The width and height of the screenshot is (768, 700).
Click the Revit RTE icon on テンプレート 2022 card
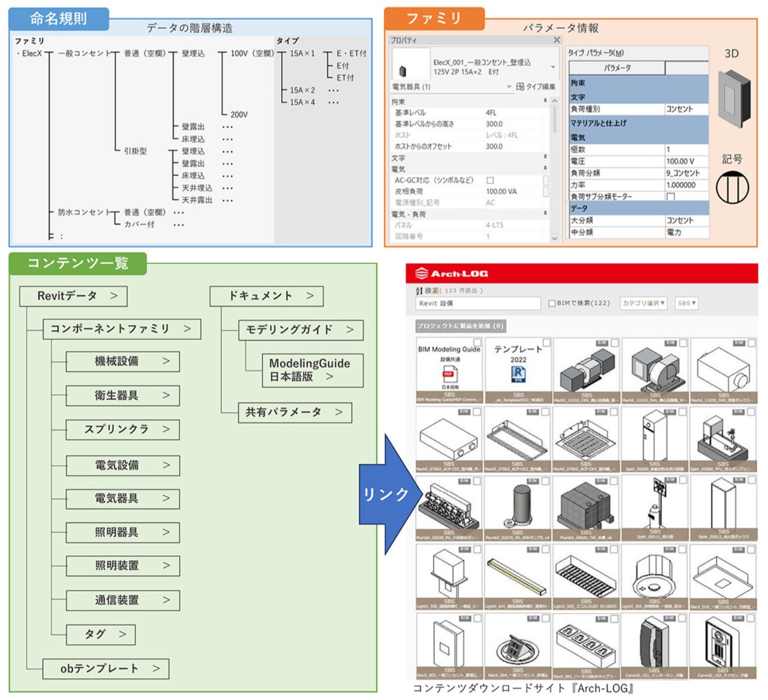click(518, 374)
